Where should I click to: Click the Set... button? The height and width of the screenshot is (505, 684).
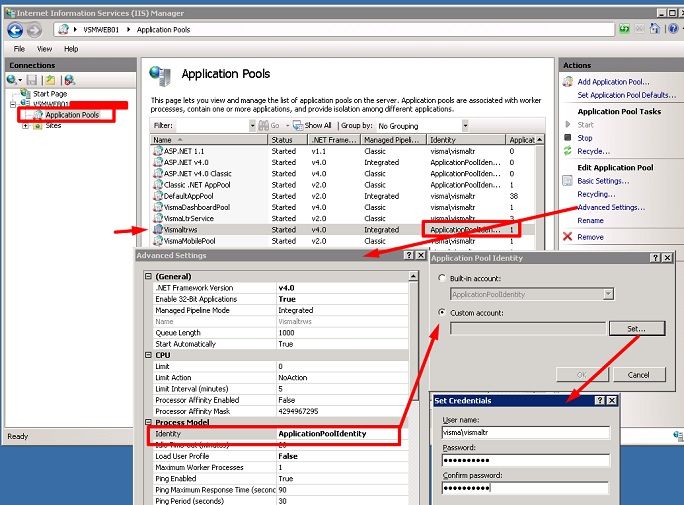[637, 328]
